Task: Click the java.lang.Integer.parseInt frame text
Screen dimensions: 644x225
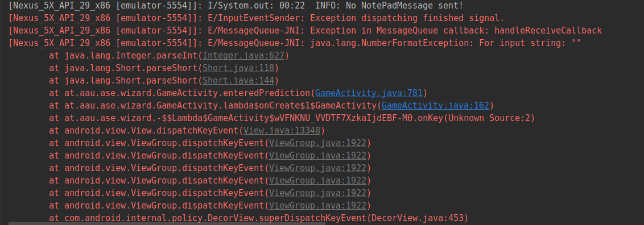Action: [x=131, y=55]
